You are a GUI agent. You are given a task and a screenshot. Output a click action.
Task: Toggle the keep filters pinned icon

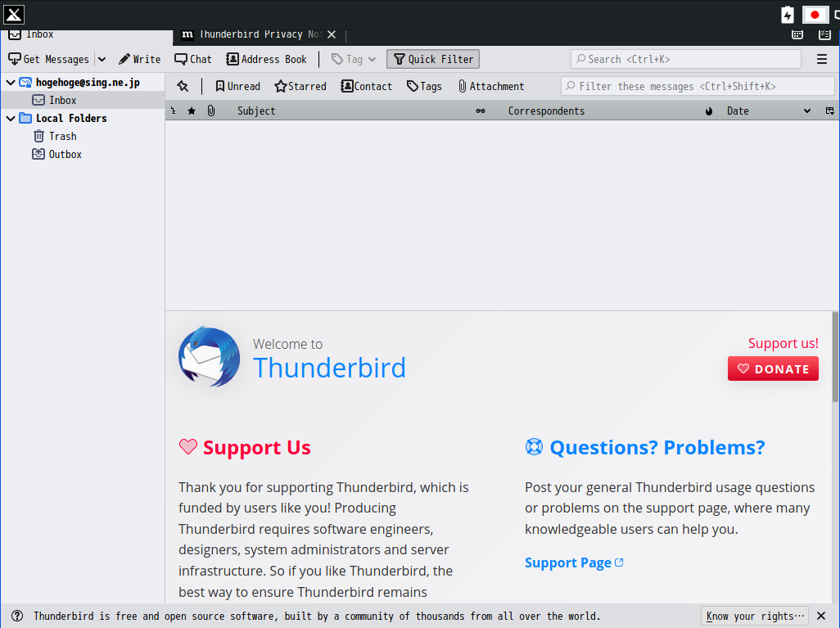183,86
